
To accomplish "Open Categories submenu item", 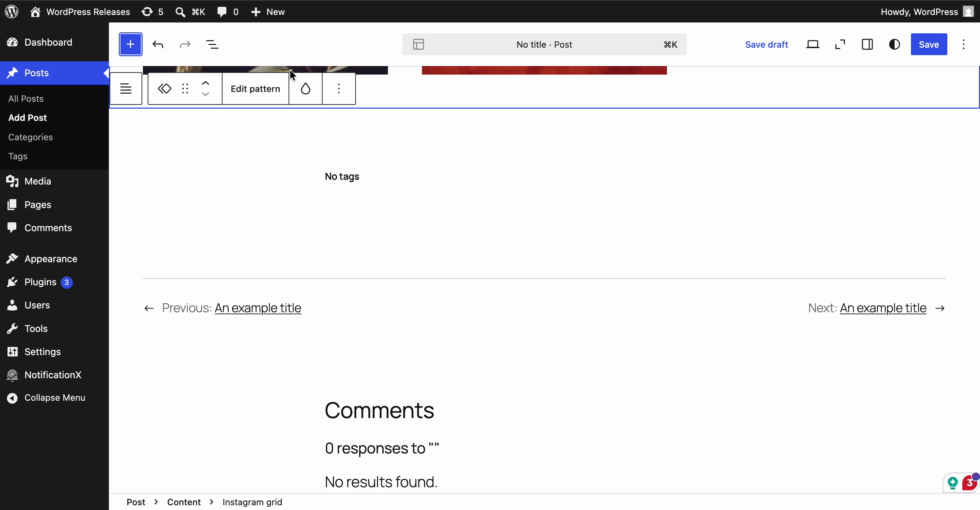I will (x=30, y=137).
